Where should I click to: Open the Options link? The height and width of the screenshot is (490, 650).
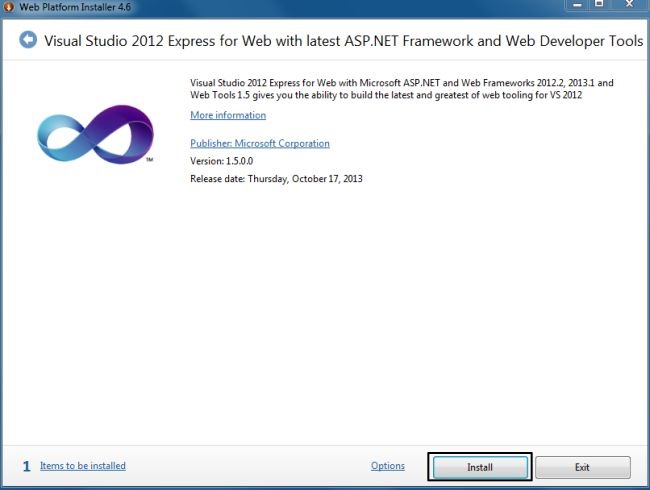click(x=388, y=466)
